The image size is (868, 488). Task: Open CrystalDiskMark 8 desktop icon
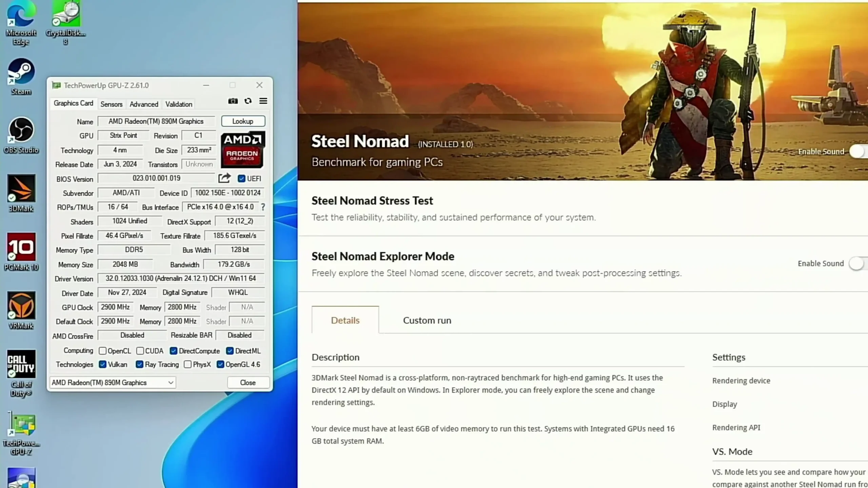click(66, 23)
